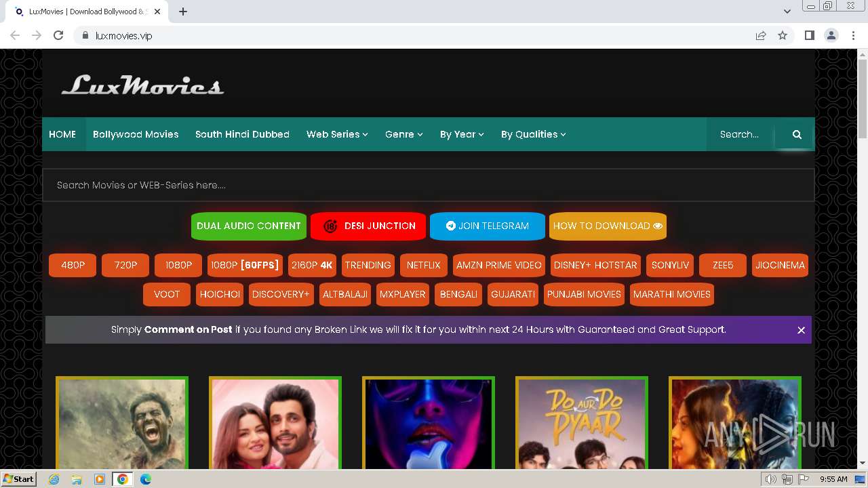
Task: Dismiss the purple Comment on Post banner
Action: (801, 330)
